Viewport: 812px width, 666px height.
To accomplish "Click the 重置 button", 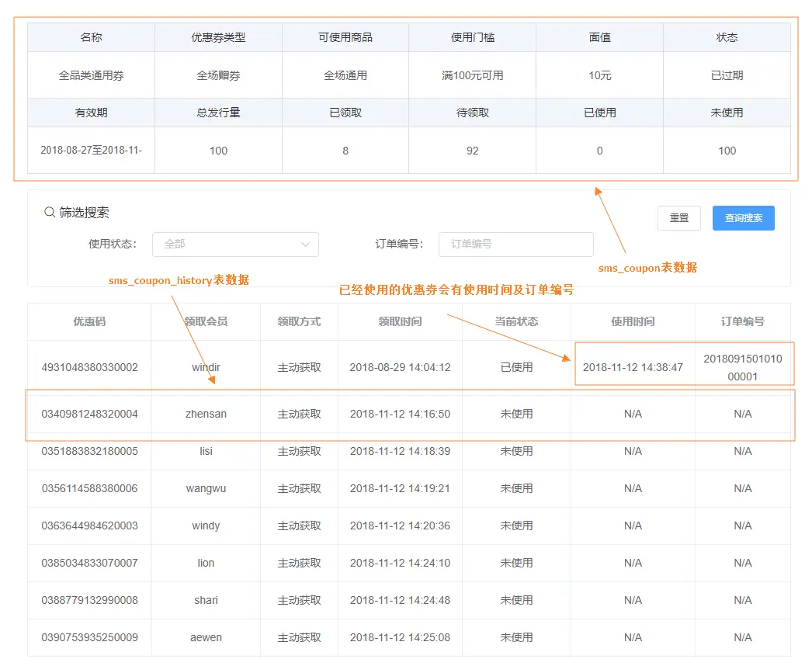I will coord(679,218).
